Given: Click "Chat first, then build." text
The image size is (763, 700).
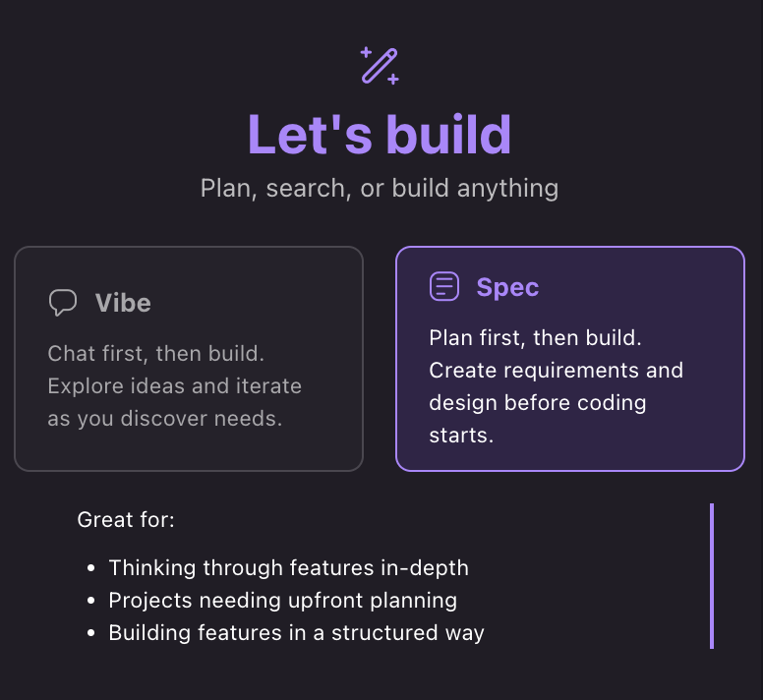Looking at the screenshot, I should tap(156, 353).
